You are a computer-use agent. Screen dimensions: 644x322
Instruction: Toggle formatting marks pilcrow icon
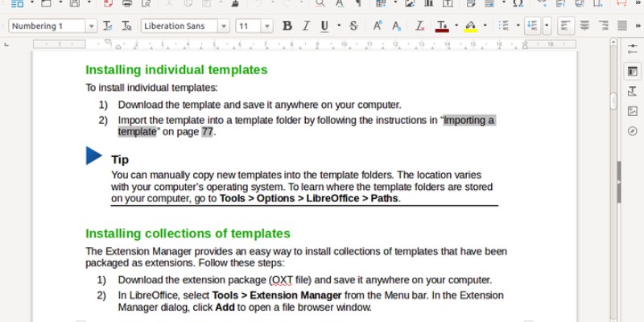[x=358, y=3]
